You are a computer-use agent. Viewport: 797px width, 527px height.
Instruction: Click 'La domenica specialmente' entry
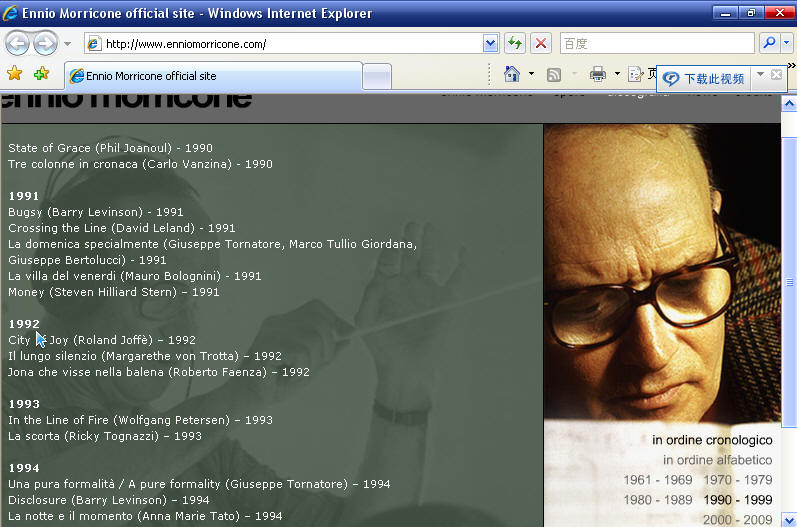(212, 252)
